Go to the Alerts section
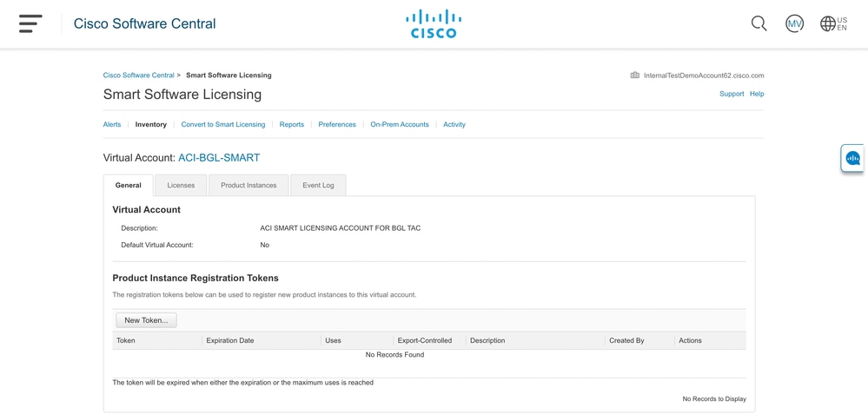This screenshot has height=414, width=868. [x=112, y=124]
